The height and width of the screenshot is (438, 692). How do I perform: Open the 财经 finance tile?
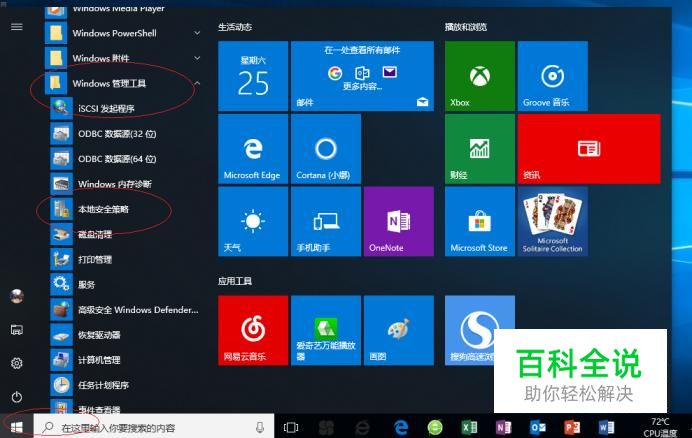480,149
